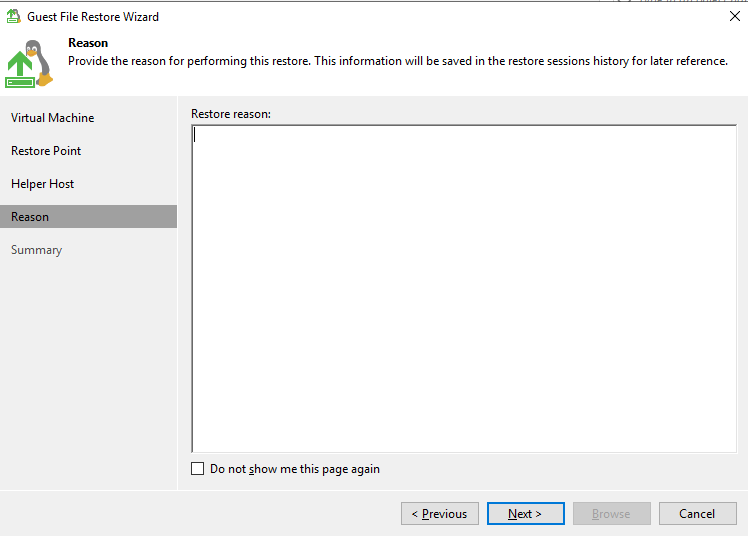Click the bold 'Reason' header title
Image resolution: width=748 pixels, height=536 pixels.
coord(88,43)
